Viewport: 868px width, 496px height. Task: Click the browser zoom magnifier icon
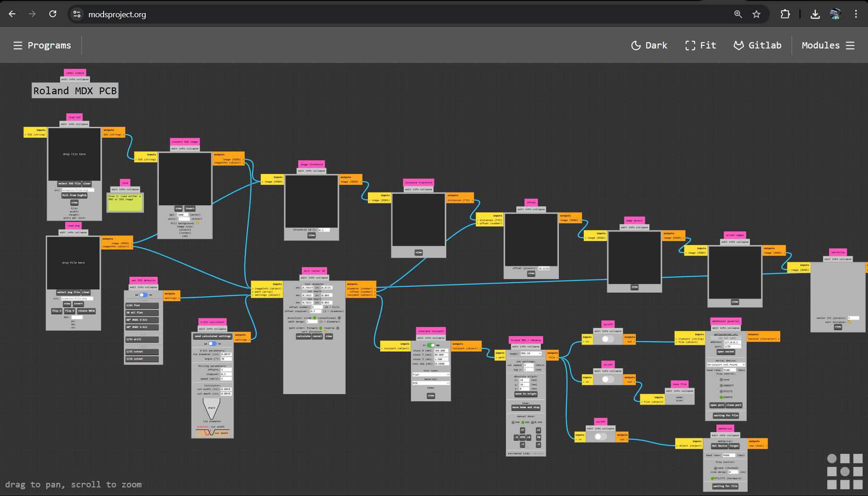coord(738,14)
